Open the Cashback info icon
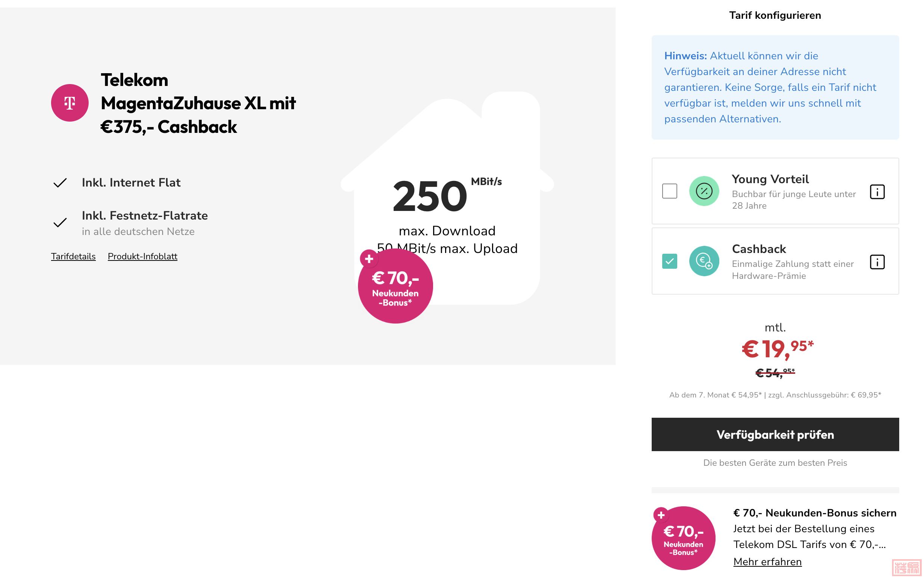924x578 pixels. tap(877, 262)
